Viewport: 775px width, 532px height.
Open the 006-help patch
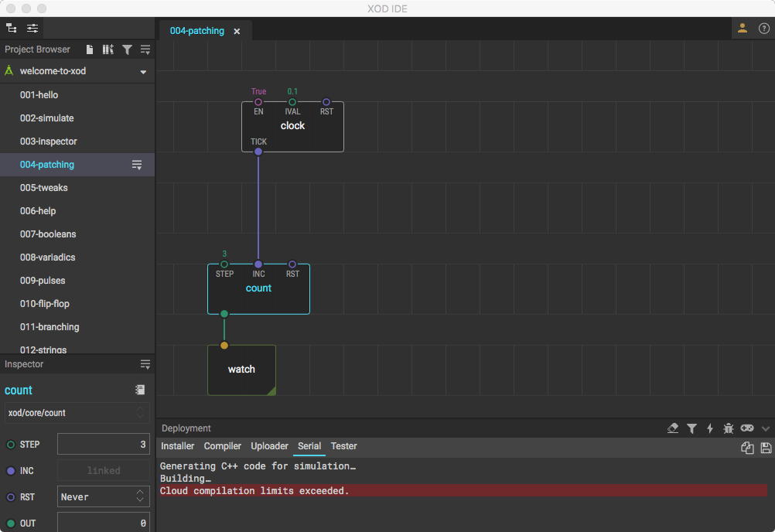coord(38,211)
